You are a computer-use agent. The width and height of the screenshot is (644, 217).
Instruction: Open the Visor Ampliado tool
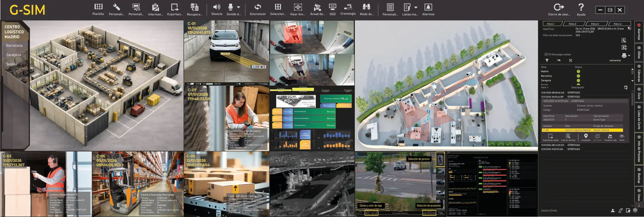pyautogui.click(x=298, y=9)
